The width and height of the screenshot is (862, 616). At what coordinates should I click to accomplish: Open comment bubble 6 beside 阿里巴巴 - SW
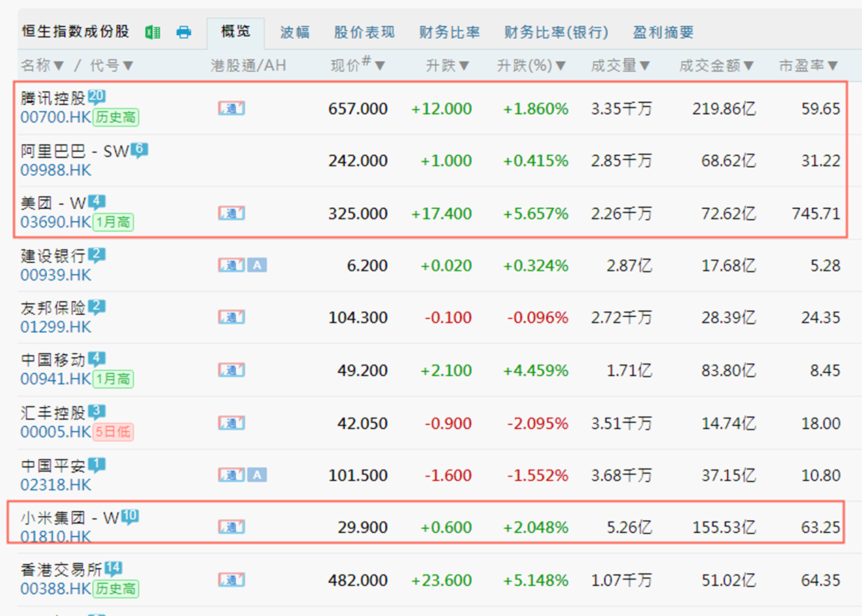(139, 150)
